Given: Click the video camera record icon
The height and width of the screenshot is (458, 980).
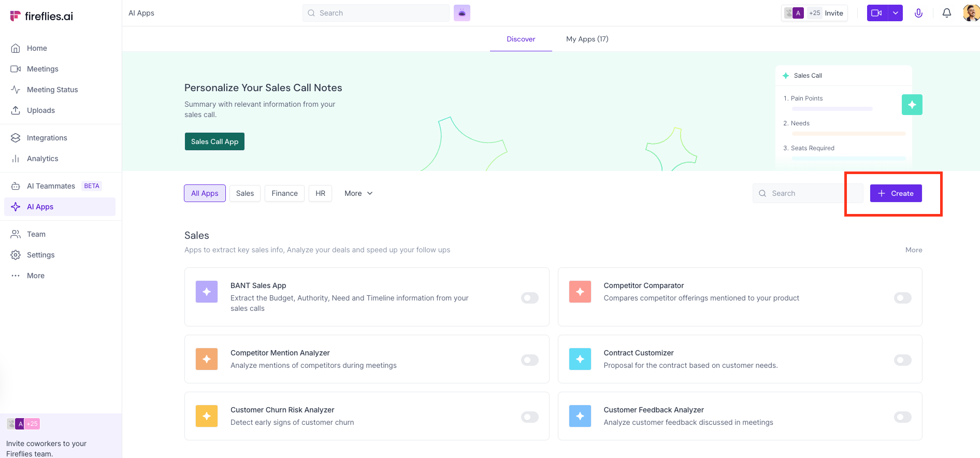Looking at the screenshot, I should click(877, 13).
